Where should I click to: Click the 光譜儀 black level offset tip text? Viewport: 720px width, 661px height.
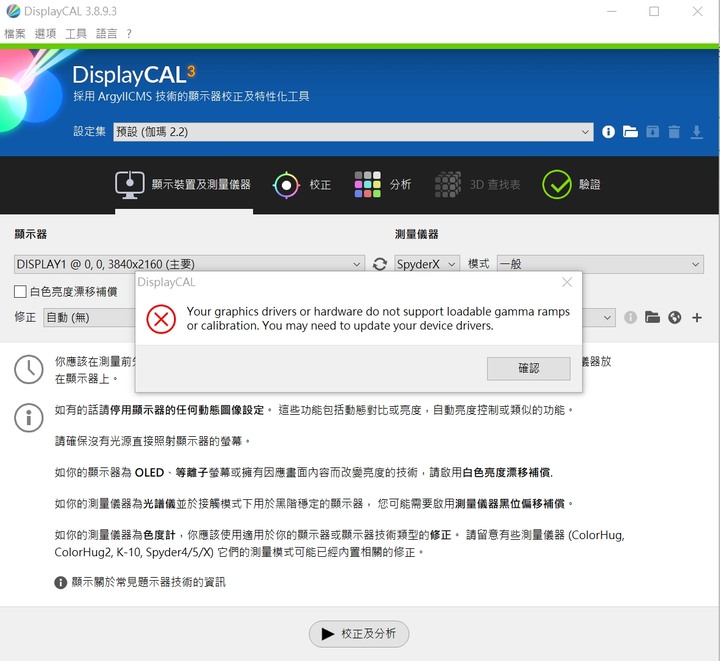click(x=314, y=504)
